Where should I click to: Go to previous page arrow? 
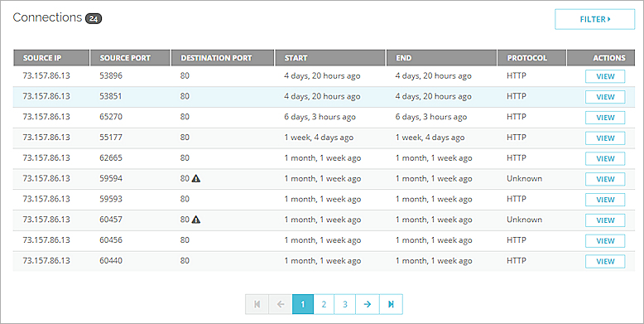tap(281, 304)
